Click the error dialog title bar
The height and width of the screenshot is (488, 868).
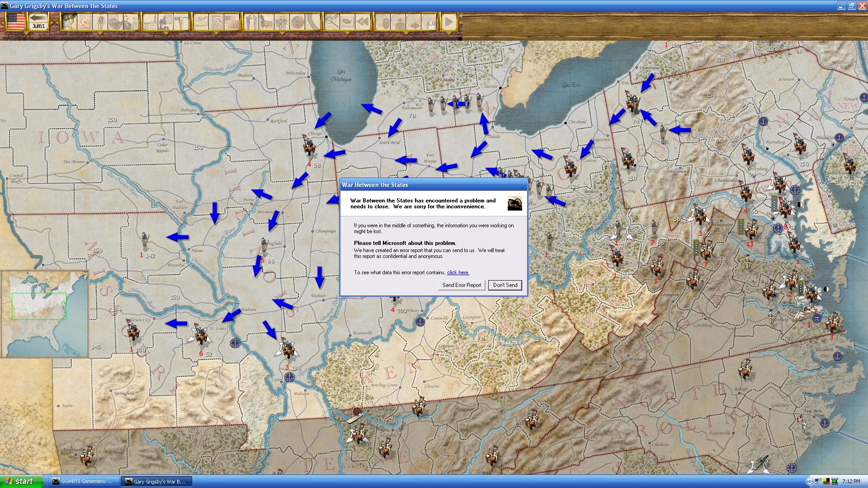tap(434, 185)
